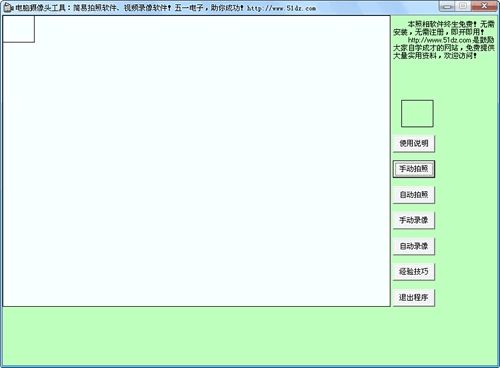Click the 手动拍照 manual photo button
The width and height of the screenshot is (500, 368).
414,169
